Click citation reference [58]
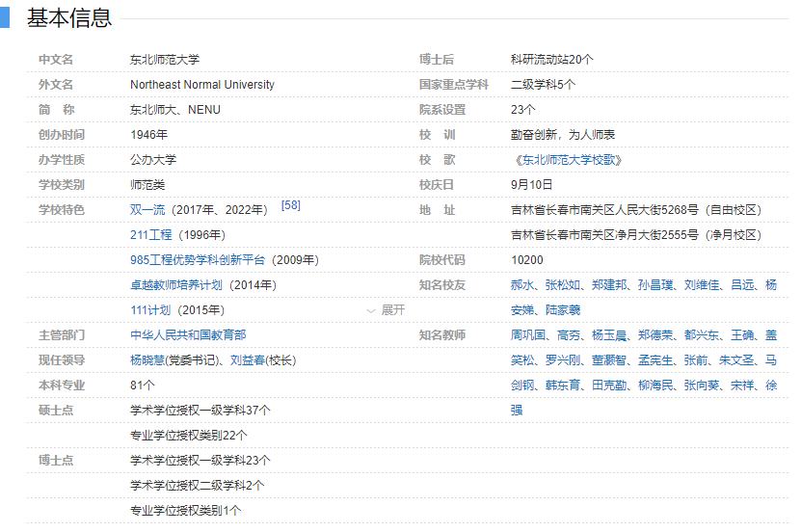Viewport: 801px width, 532px height. pos(290,206)
